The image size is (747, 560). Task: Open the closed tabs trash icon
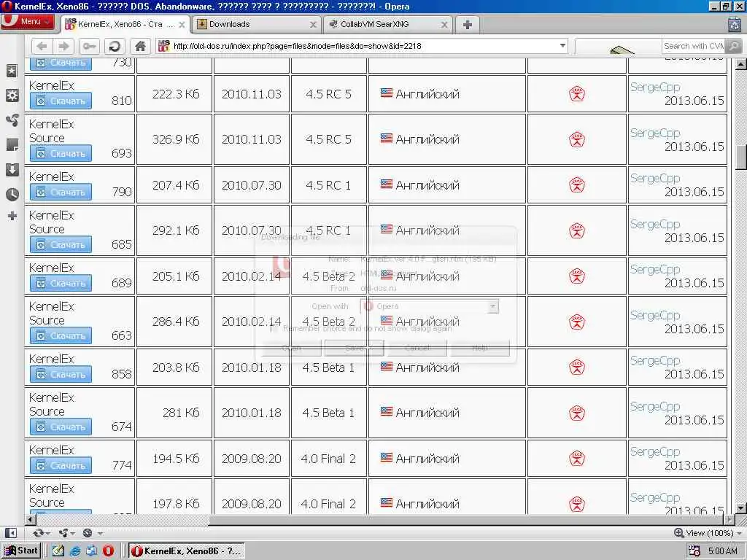click(735, 24)
